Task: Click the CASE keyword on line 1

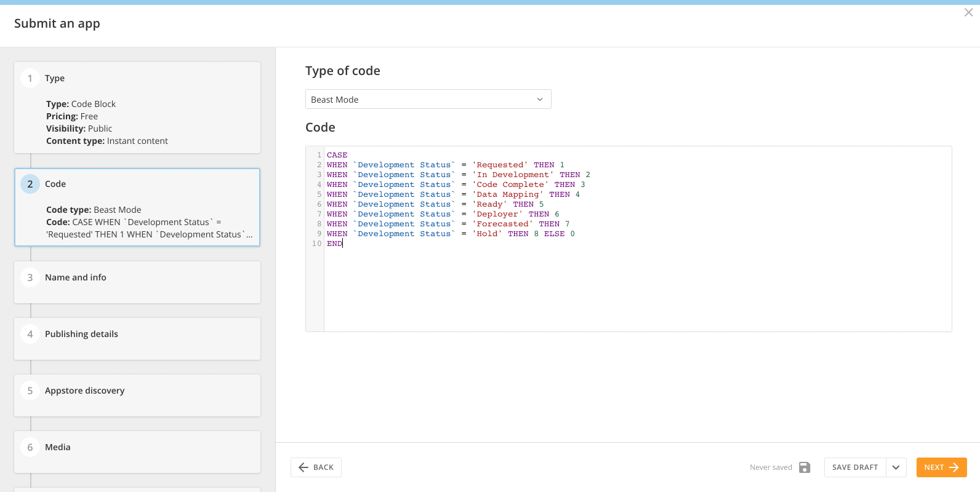Action: tap(337, 155)
